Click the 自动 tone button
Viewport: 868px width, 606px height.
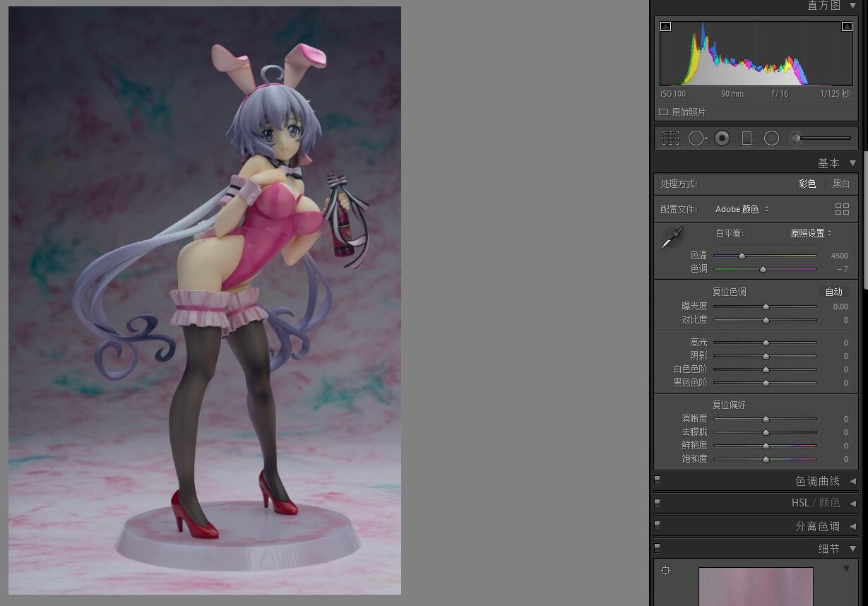[833, 292]
